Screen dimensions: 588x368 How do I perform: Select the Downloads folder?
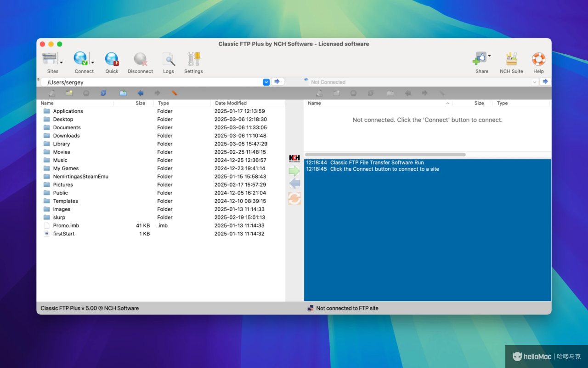[161, 136]
